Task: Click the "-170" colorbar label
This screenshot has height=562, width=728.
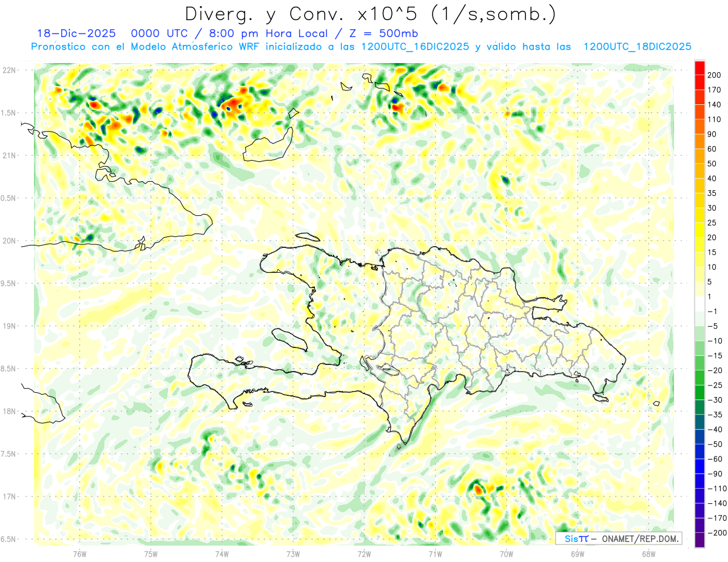Action: click(718, 518)
